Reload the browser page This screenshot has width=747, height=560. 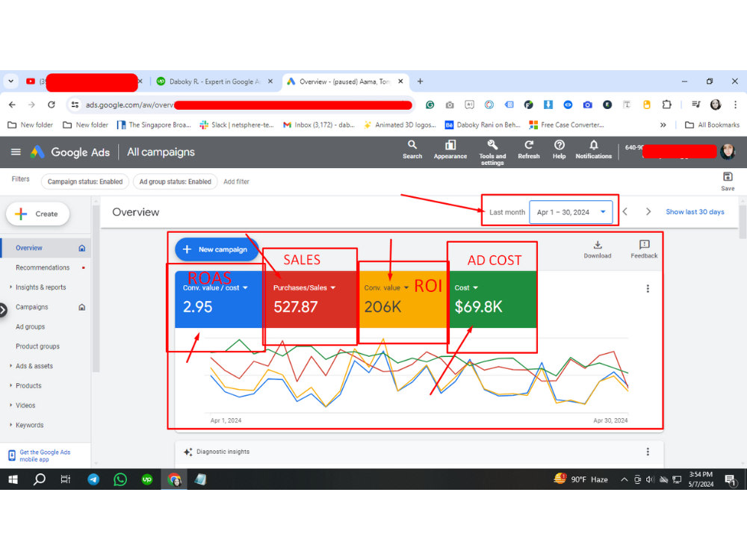pos(52,105)
